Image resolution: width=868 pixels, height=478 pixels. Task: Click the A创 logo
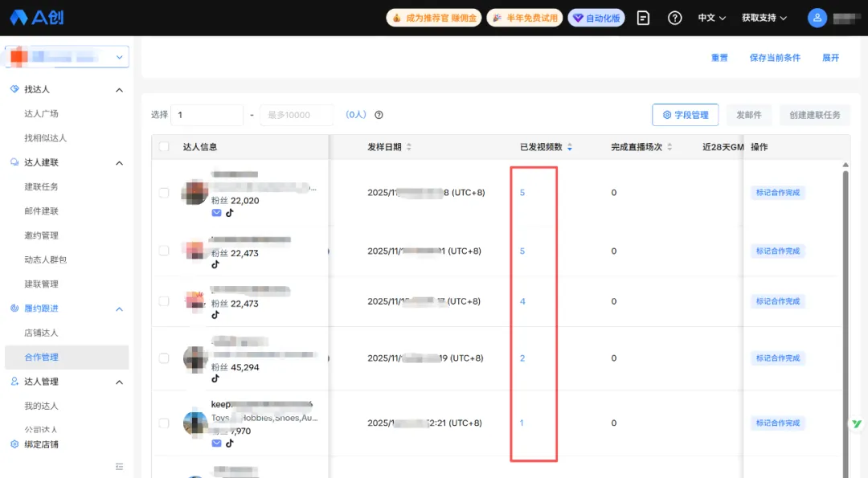(x=37, y=18)
